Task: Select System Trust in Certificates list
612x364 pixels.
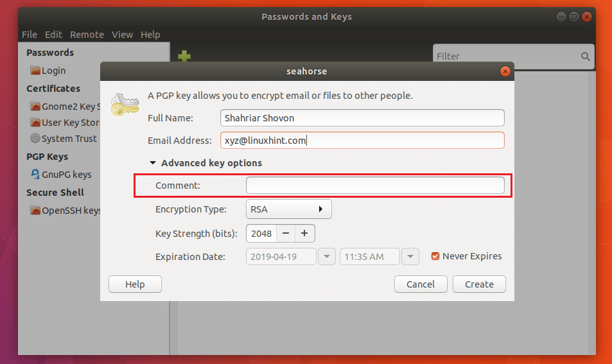Action: coord(69,139)
